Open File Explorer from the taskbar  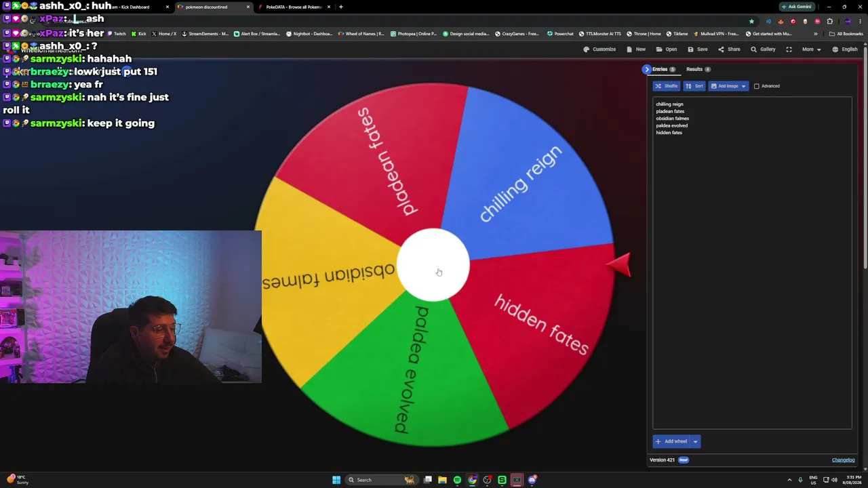(x=442, y=480)
